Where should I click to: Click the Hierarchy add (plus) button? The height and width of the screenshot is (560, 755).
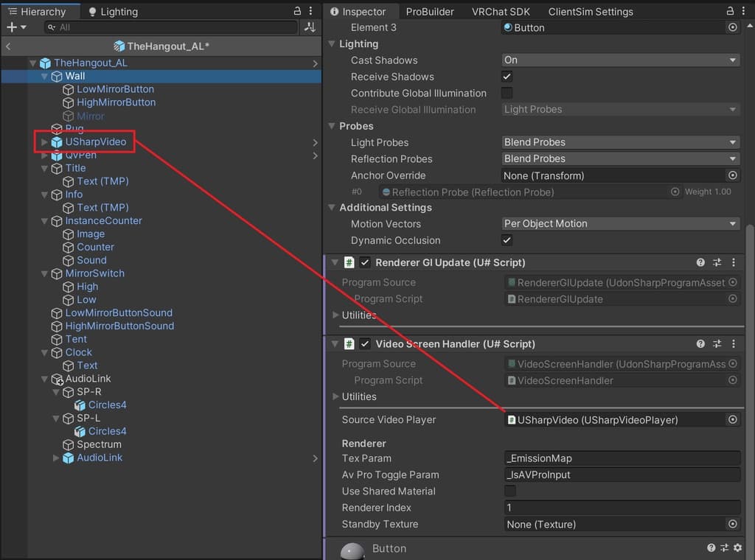tap(13, 27)
